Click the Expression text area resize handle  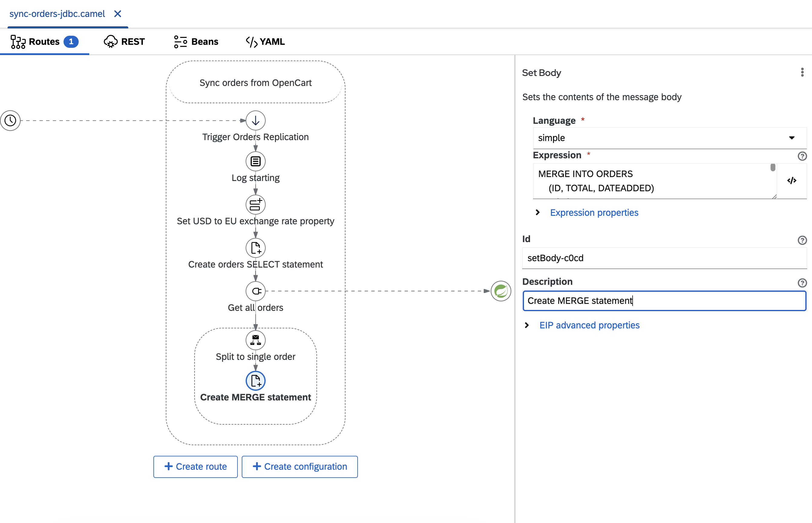coord(774,196)
